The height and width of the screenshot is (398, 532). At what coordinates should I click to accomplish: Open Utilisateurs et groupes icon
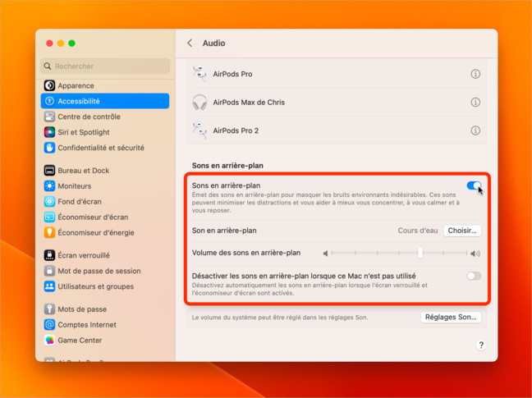49,286
